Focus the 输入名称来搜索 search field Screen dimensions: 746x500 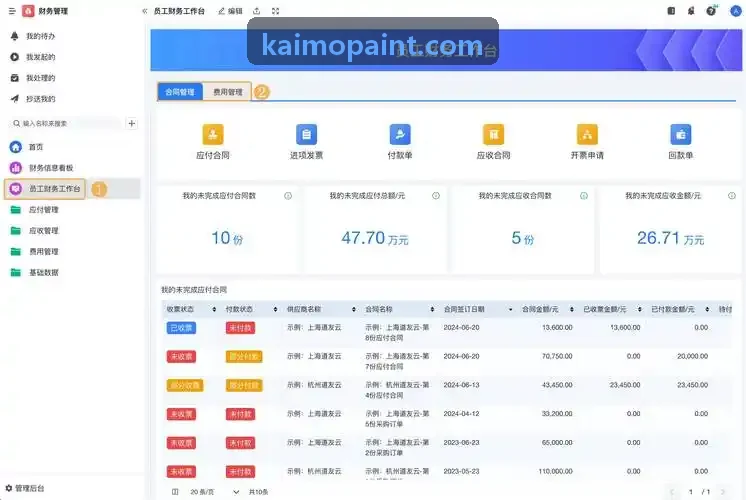click(x=66, y=124)
